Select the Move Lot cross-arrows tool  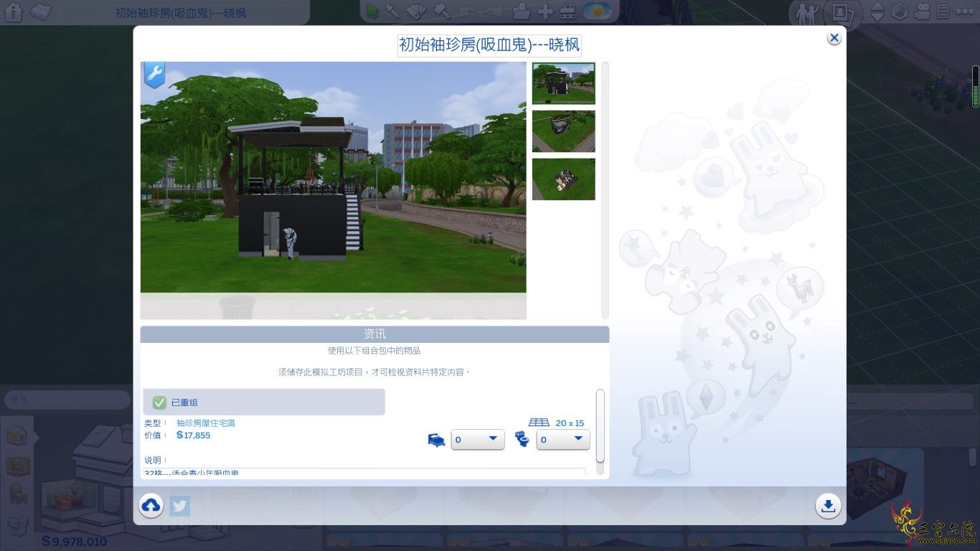[545, 11]
